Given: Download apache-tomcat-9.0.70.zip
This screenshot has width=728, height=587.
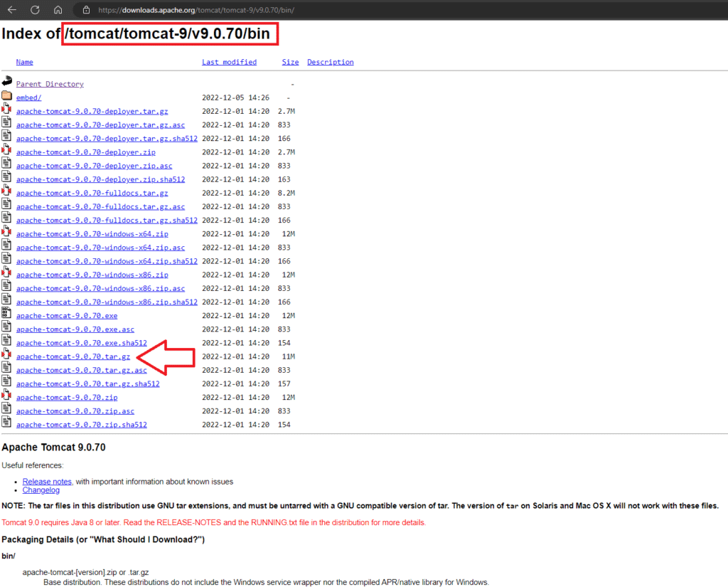Looking at the screenshot, I should click(67, 398).
